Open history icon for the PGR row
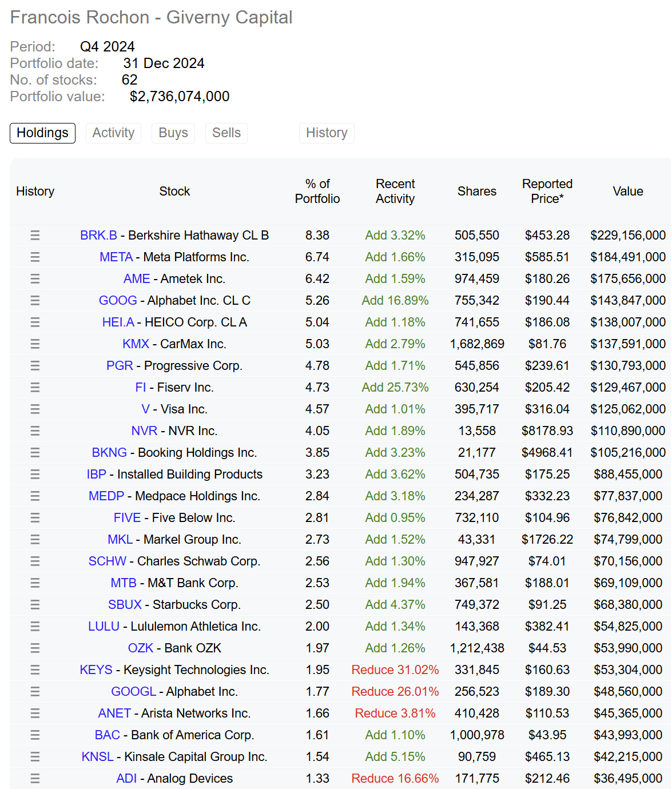672x789 pixels. (x=35, y=365)
